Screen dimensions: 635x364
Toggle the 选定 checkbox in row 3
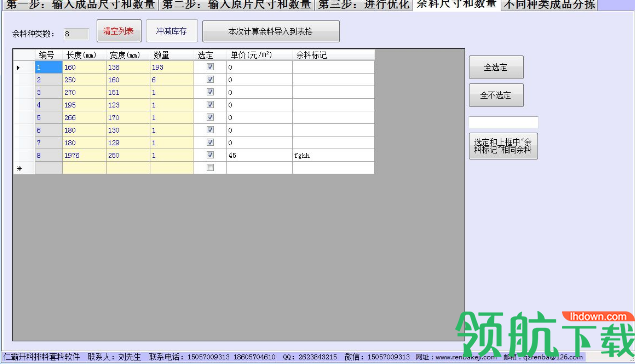(210, 92)
